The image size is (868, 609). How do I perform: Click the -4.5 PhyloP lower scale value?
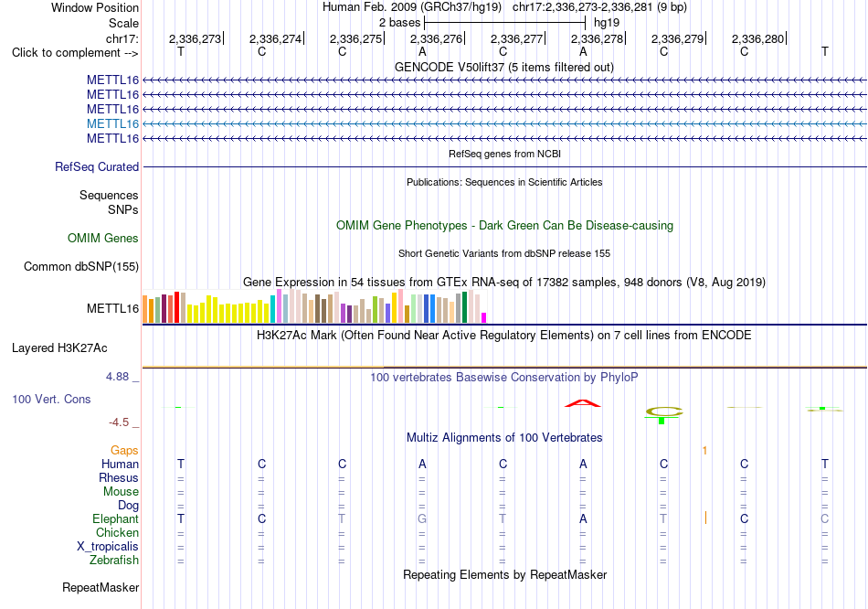pos(119,422)
